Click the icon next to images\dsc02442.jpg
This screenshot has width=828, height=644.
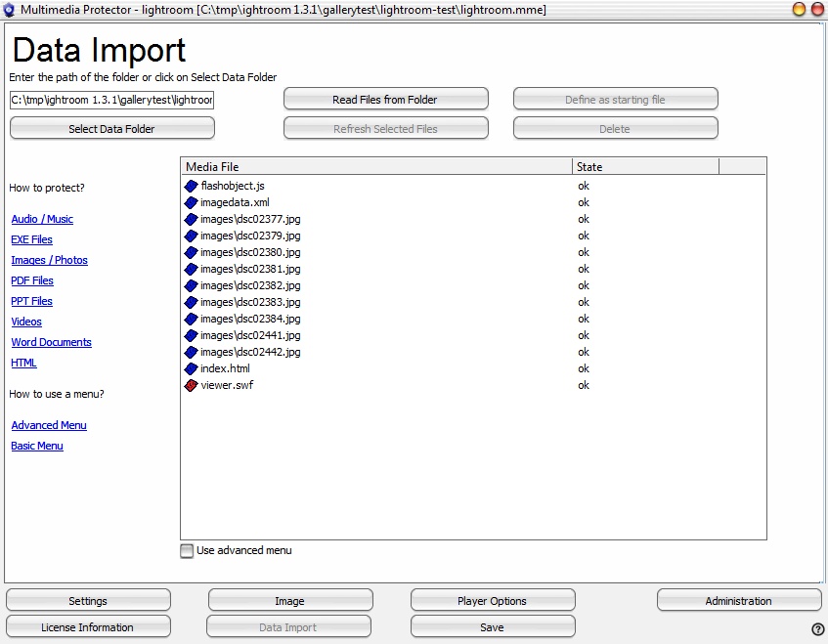click(191, 352)
